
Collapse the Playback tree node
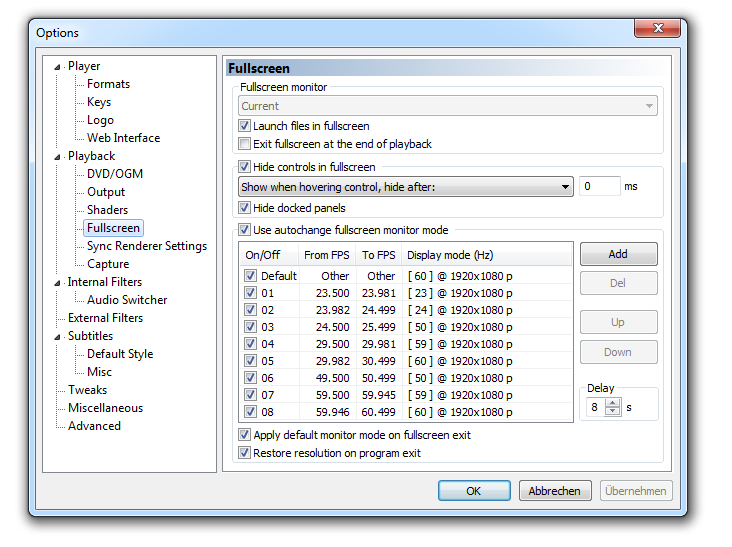57,157
